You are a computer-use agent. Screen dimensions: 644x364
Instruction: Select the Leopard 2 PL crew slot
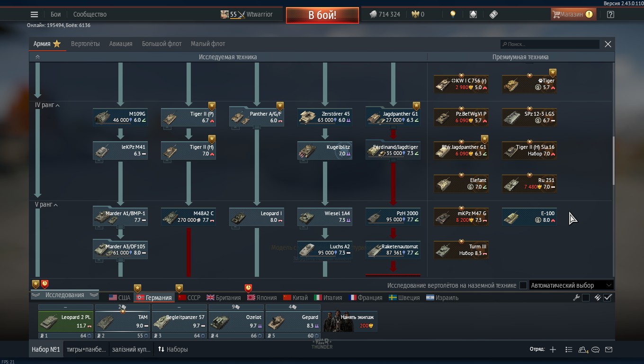click(x=66, y=321)
